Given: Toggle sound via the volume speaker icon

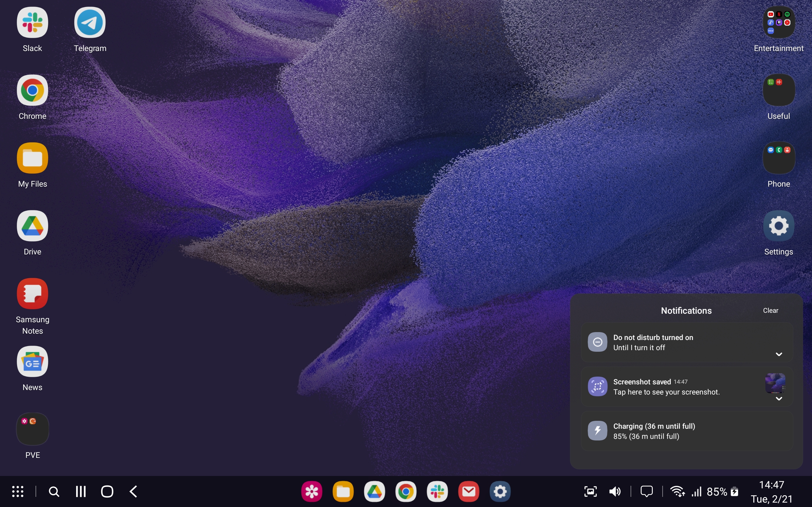Looking at the screenshot, I should pyautogui.click(x=615, y=491).
